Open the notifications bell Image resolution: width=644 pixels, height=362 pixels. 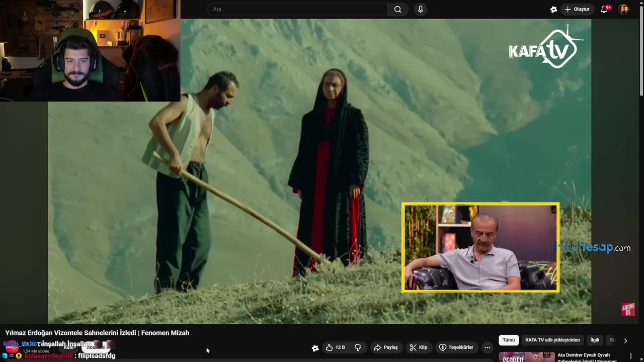click(605, 9)
